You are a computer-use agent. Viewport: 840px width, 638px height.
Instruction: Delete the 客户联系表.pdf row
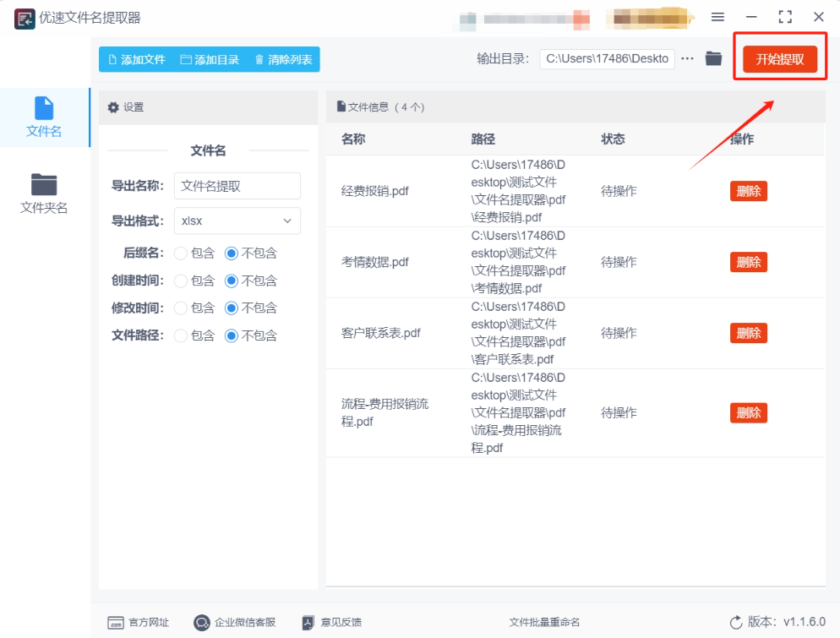tap(749, 333)
